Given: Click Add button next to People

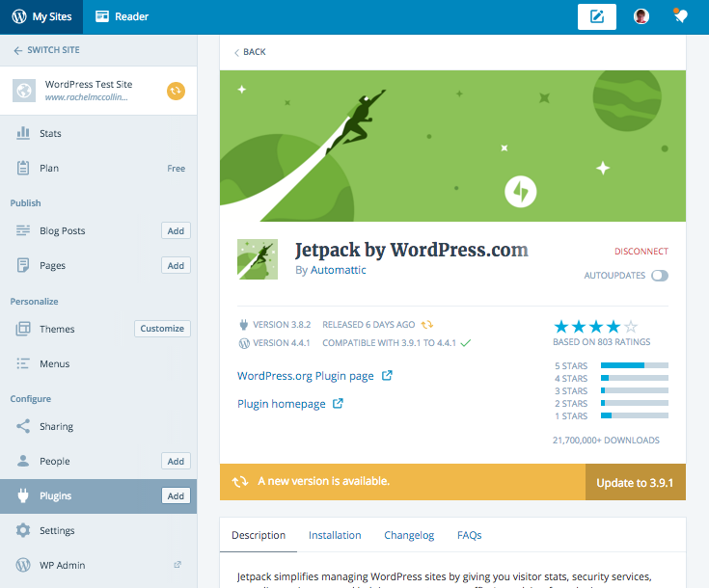Looking at the screenshot, I should [176, 461].
